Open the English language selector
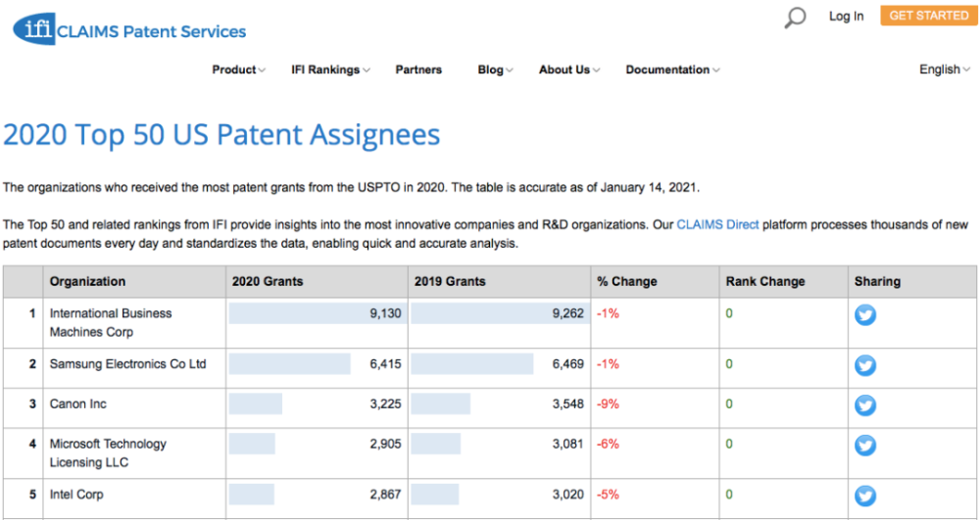 pos(945,70)
